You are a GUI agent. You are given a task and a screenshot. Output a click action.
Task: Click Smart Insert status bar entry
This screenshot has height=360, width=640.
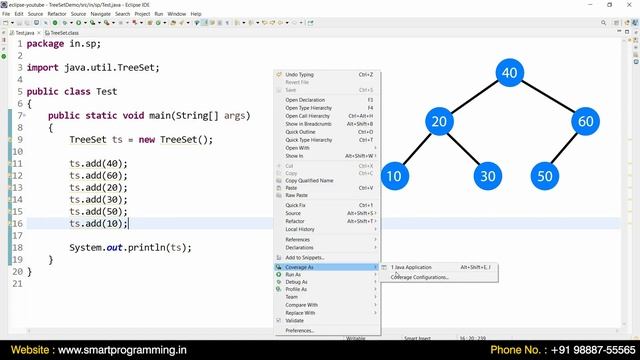coord(417,338)
